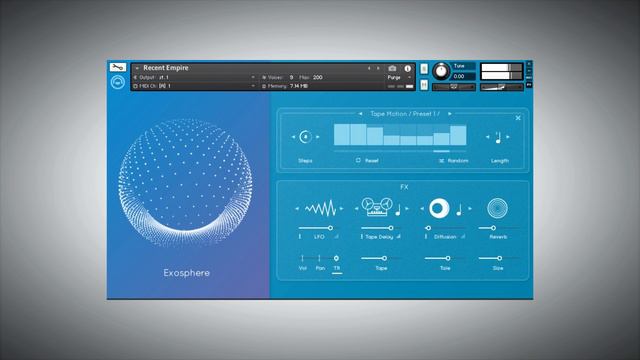Open the MIDI Ch dropdown
This screenshot has height=360, width=640.
click(253, 86)
